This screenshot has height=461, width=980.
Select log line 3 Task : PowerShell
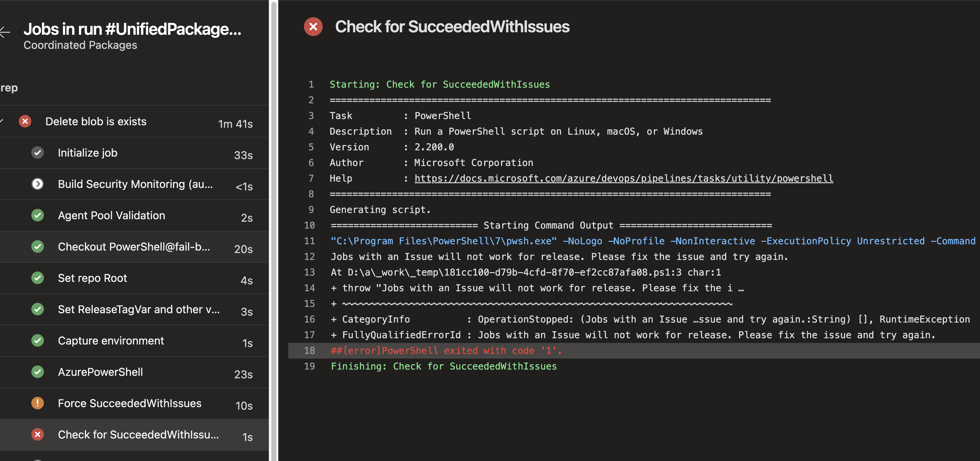pos(400,116)
